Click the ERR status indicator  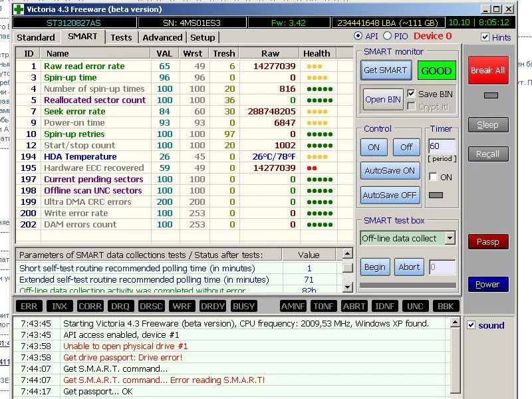coord(29,306)
